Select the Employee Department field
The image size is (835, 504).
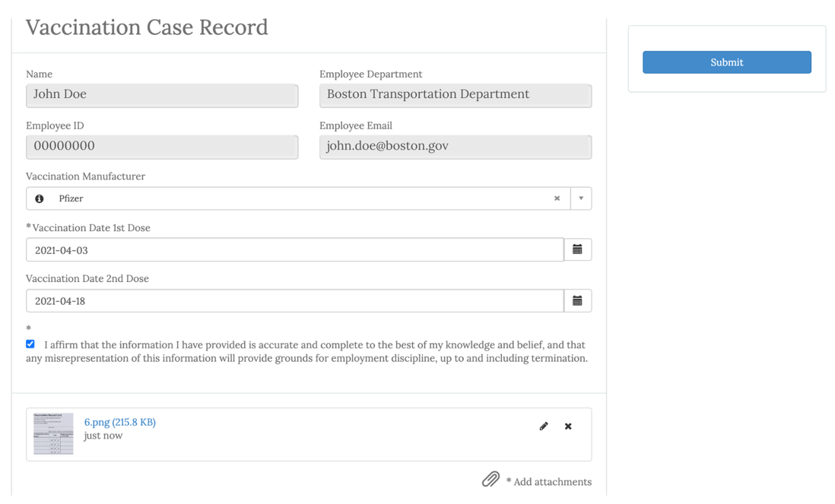(455, 95)
